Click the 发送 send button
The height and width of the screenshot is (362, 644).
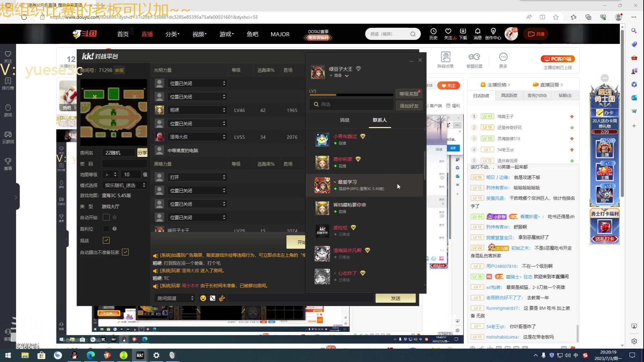[x=395, y=298]
